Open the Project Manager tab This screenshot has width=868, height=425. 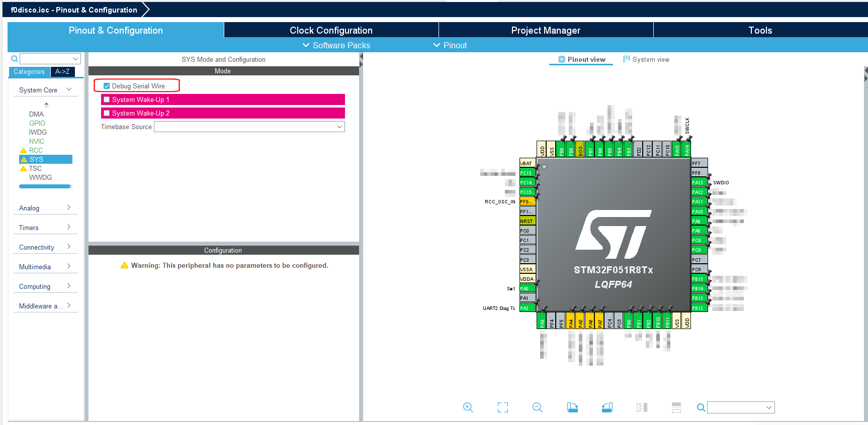tap(546, 30)
